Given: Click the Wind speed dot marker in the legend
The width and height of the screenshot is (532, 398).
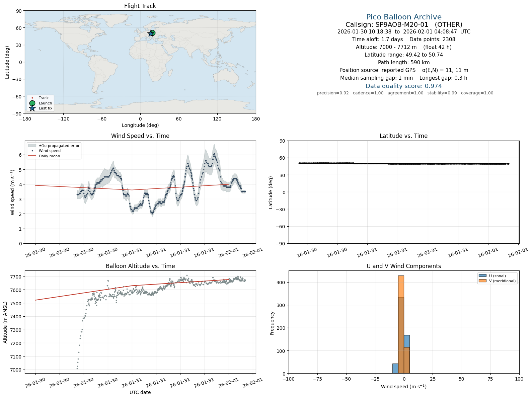Looking at the screenshot, I should tap(32, 151).
